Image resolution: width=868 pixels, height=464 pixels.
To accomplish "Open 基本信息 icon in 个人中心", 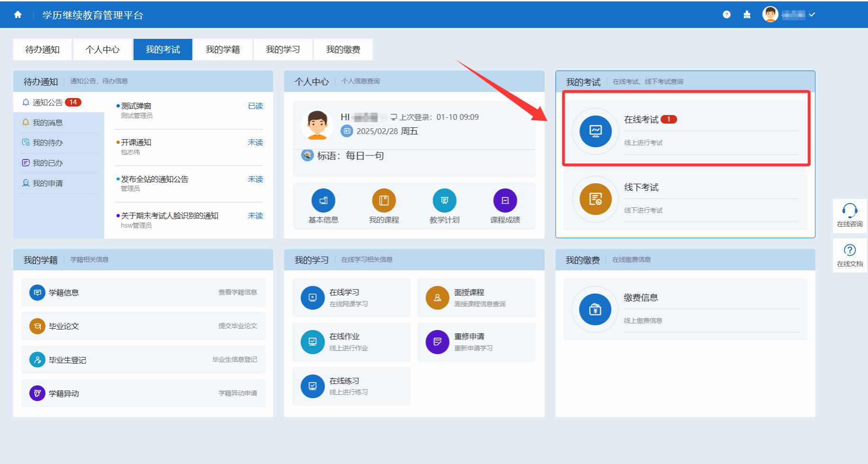I will pos(323,201).
